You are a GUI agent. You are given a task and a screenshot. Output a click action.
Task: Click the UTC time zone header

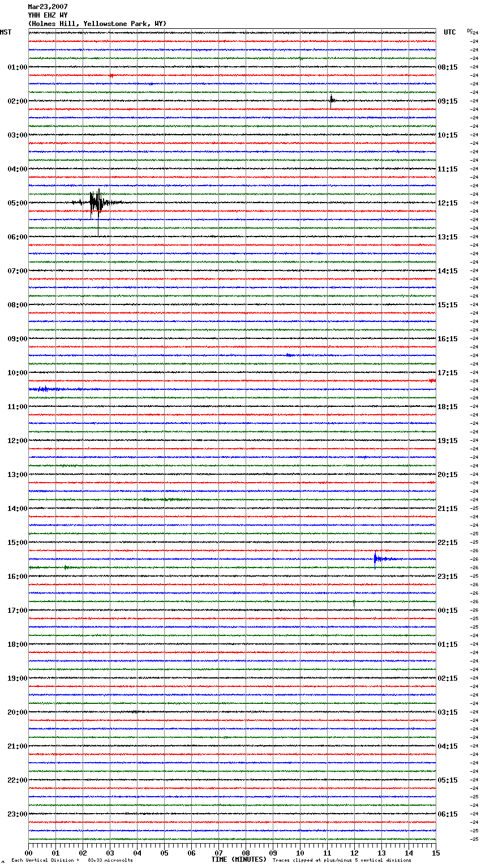[x=449, y=32]
